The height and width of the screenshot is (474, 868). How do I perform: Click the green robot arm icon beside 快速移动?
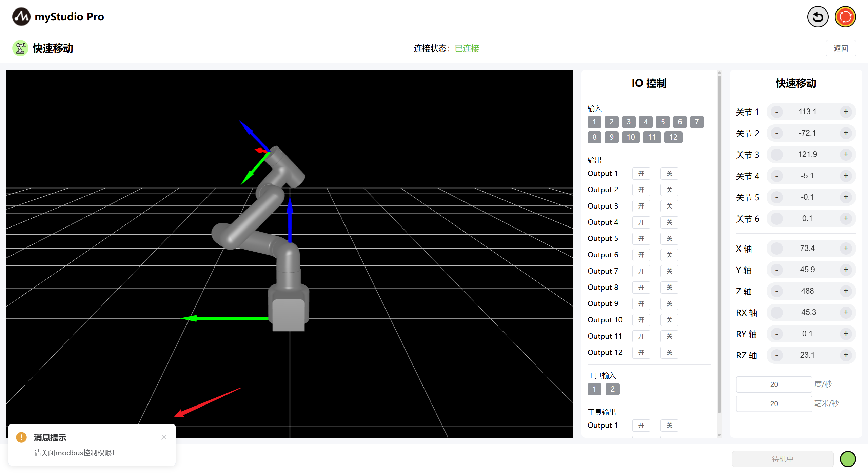pyautogui.click(x=20, y=48)
